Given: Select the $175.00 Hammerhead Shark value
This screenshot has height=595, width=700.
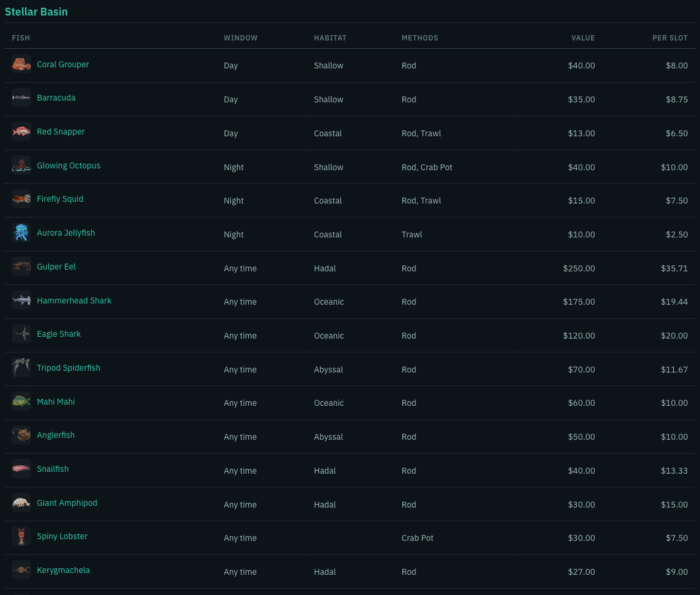Looking at the screenshot, I should [579, 302].
